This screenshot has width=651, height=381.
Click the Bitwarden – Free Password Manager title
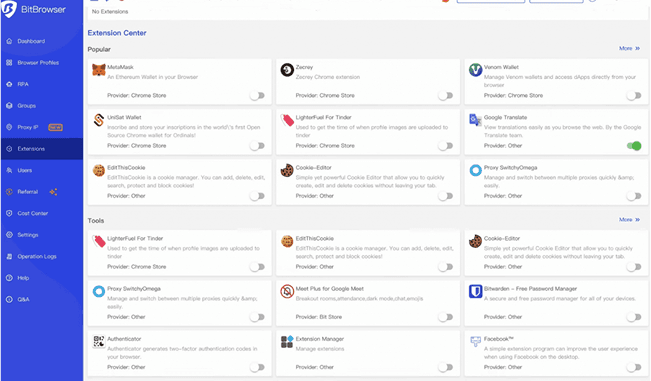pyautogui.click(x=530, y=289)
